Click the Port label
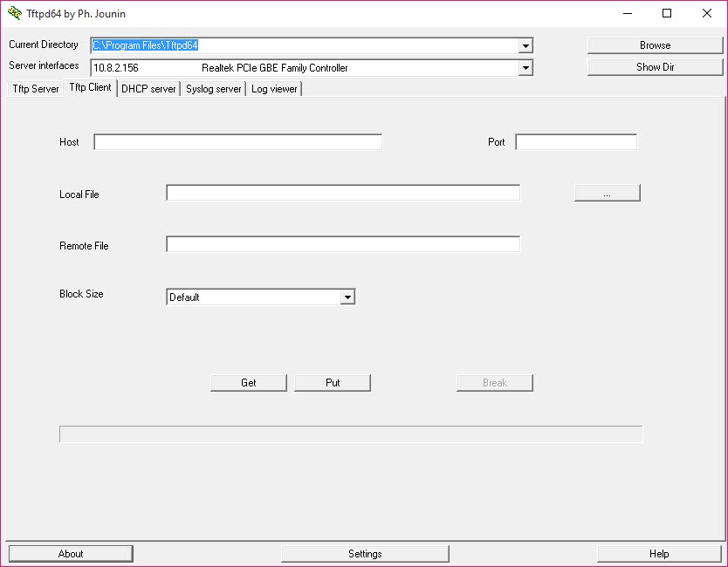Viewport: 728px width, 567px height. click(x=497, y=142)
